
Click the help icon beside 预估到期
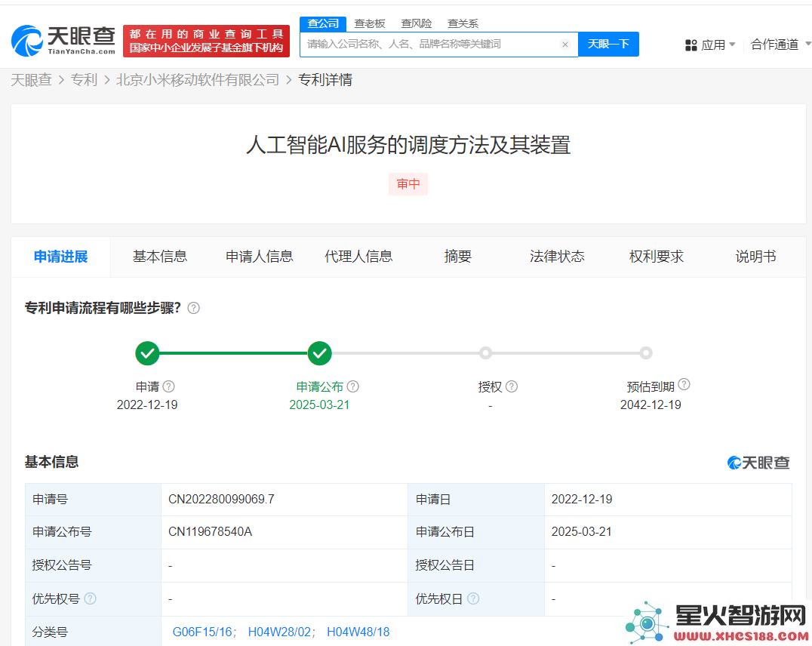684,384
